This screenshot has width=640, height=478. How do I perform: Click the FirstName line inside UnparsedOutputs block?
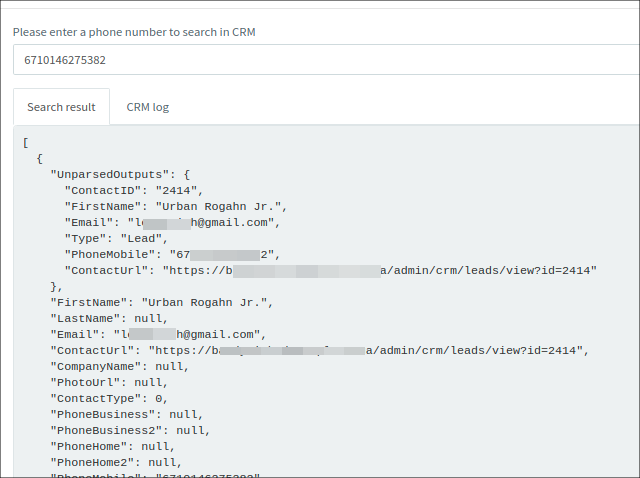pyautogui.click(x=176, y=207)
